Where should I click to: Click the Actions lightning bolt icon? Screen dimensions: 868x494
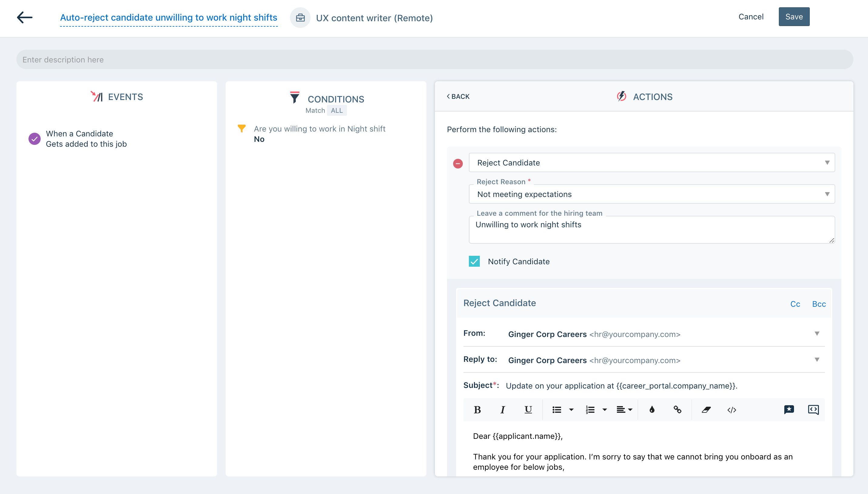pyautogui.click(x=621, y=97)
